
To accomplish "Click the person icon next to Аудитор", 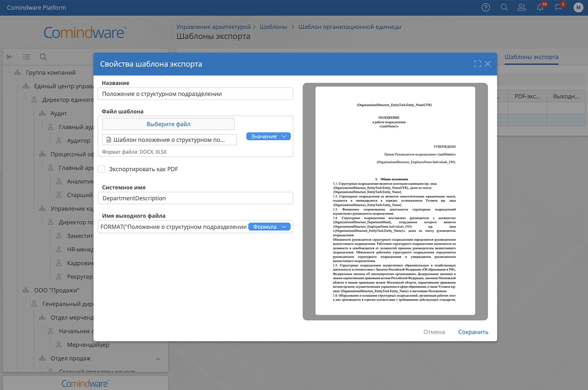I will (x=59, y=141).
